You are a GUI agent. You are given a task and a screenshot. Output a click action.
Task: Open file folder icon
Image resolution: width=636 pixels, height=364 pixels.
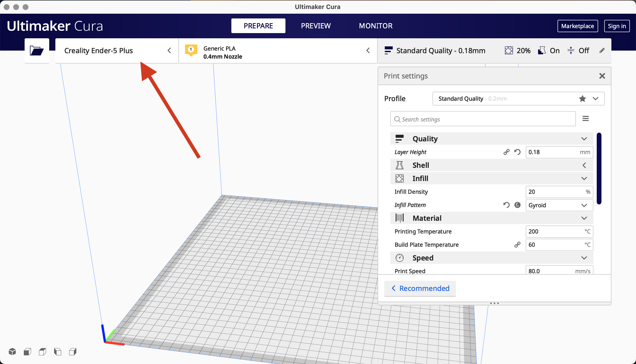[36, 51]
